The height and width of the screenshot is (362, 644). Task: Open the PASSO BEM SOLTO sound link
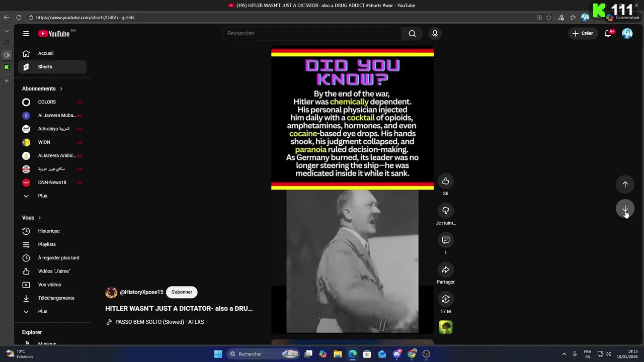159,322
